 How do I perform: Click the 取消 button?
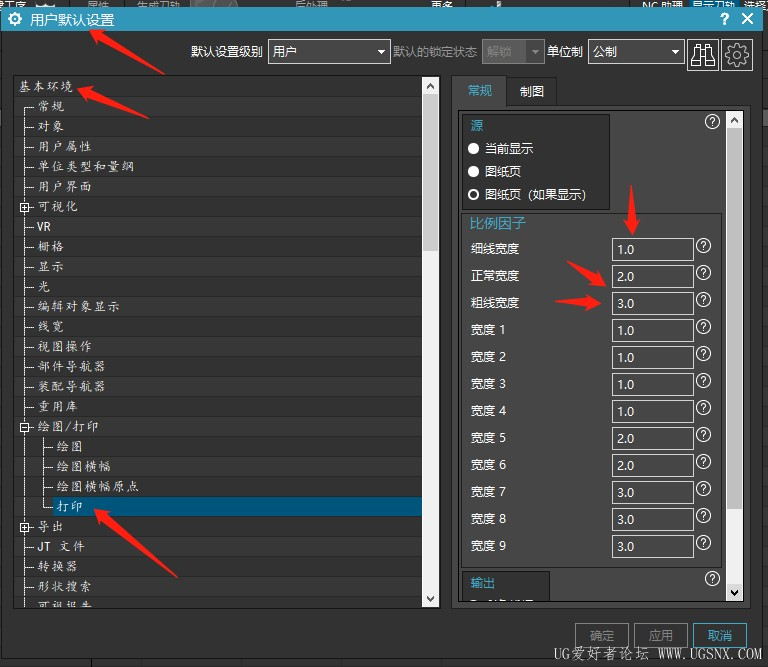(720, 636)
